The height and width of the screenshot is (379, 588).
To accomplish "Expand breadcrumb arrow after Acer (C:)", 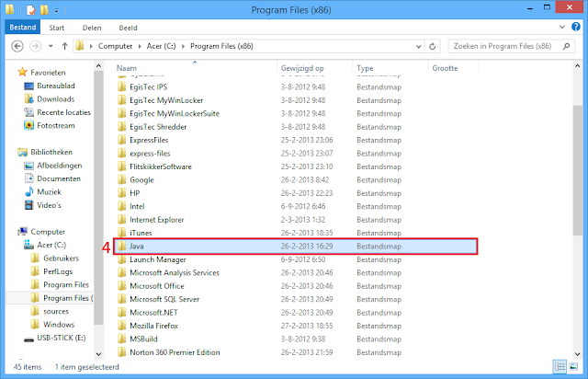I will click(x=183, y=46).
